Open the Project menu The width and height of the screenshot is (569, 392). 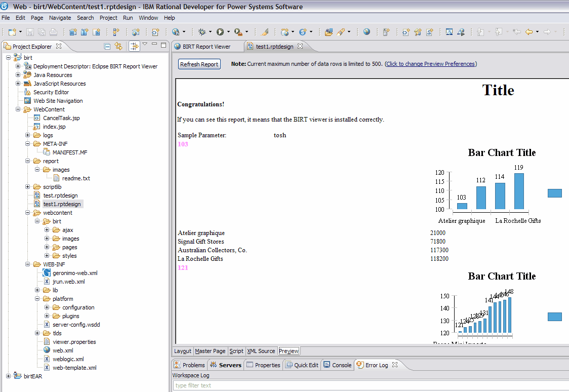[x=108, y=18]
